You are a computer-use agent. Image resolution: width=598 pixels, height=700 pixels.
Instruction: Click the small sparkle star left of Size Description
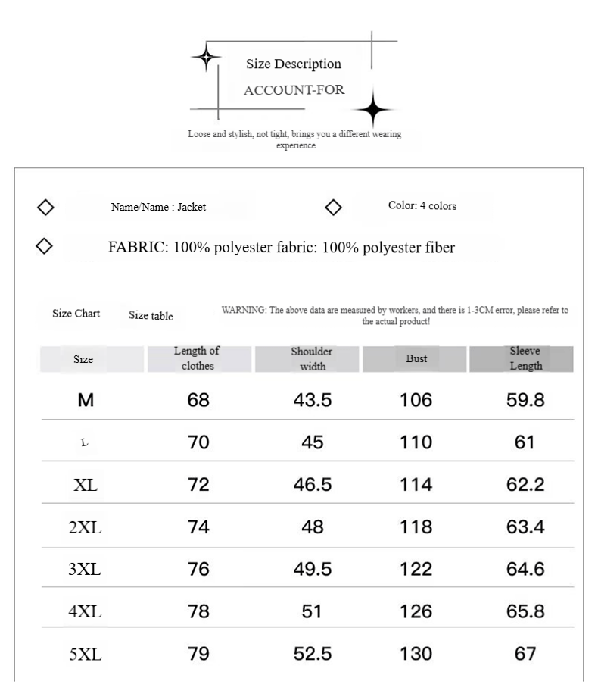[x=205, y=59]
